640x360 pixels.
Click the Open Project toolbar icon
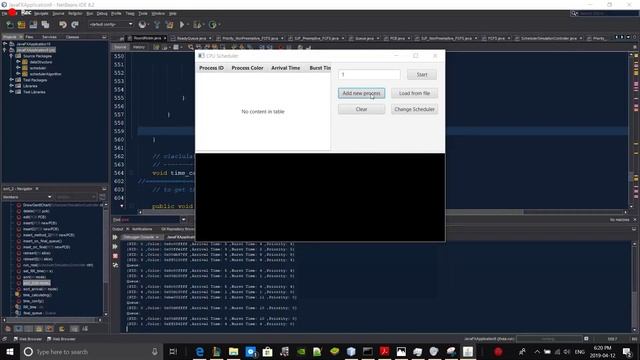[x=33, y=25]
